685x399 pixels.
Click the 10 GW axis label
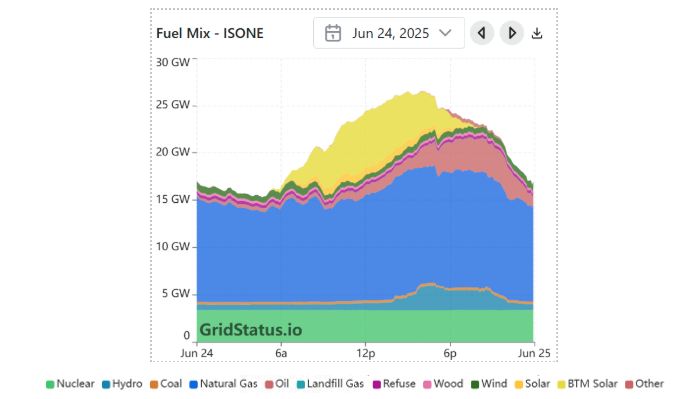tap(173, 246)
